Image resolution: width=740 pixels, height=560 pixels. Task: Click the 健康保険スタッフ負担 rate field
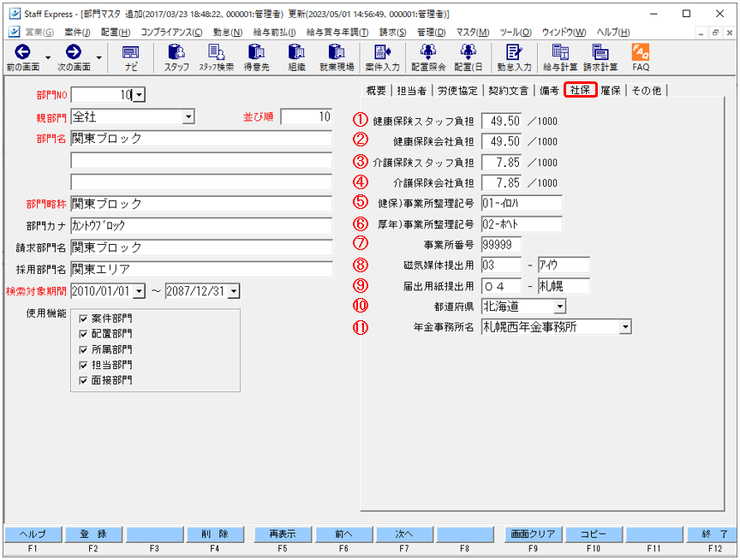(501, 121)
